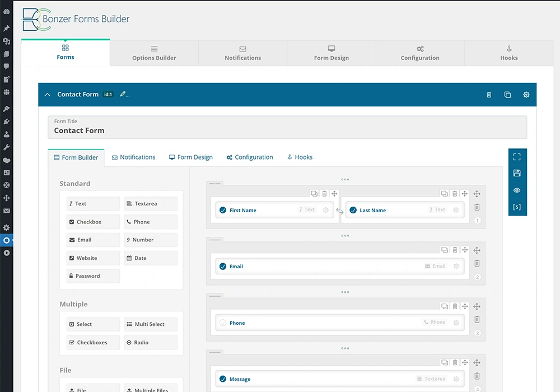Open the shortcode view via the [s] icon
This screenshot has height=392, width=560.
(517, 207)
